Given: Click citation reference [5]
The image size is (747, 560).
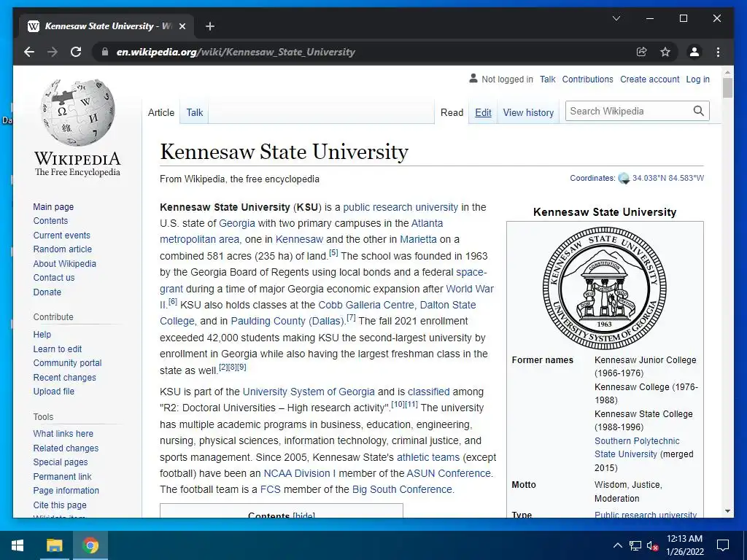Looking at the screenshot, I should coord(333,253).
